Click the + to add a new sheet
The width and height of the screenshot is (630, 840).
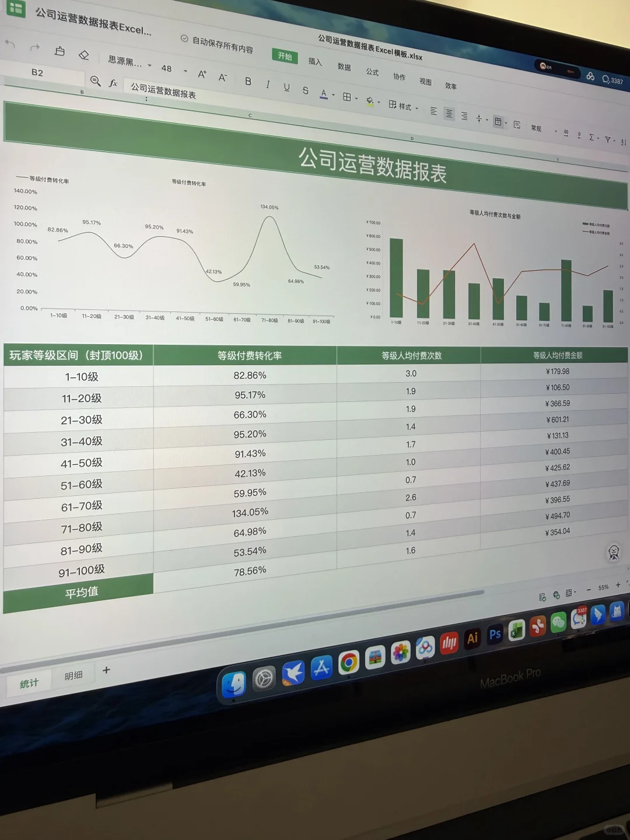point(106,670)
